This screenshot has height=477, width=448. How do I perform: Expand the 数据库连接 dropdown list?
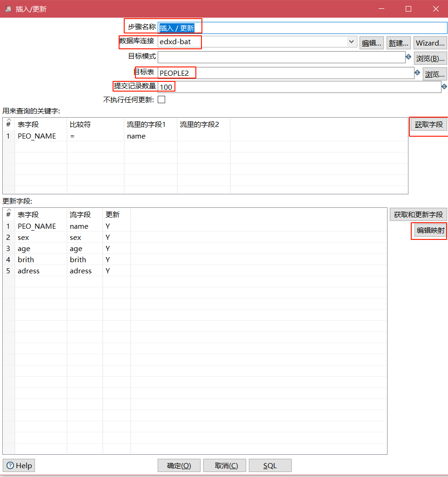coord(351,42)
